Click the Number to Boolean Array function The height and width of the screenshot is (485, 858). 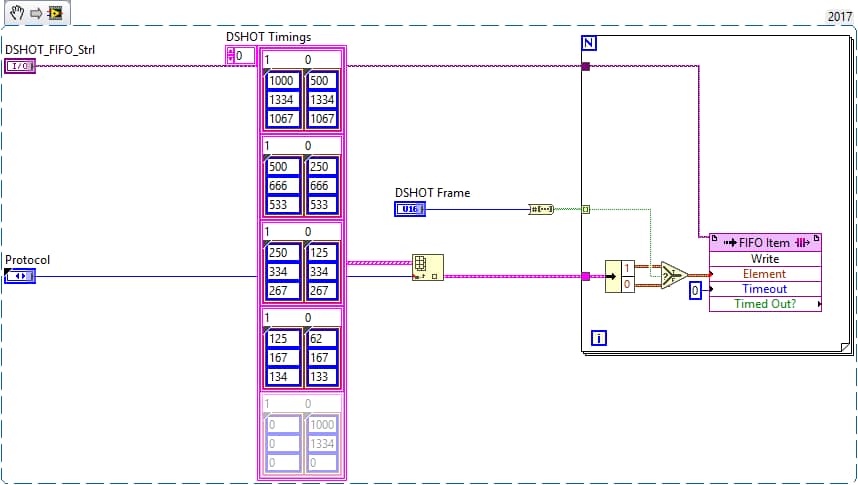(x=541, y=209)
